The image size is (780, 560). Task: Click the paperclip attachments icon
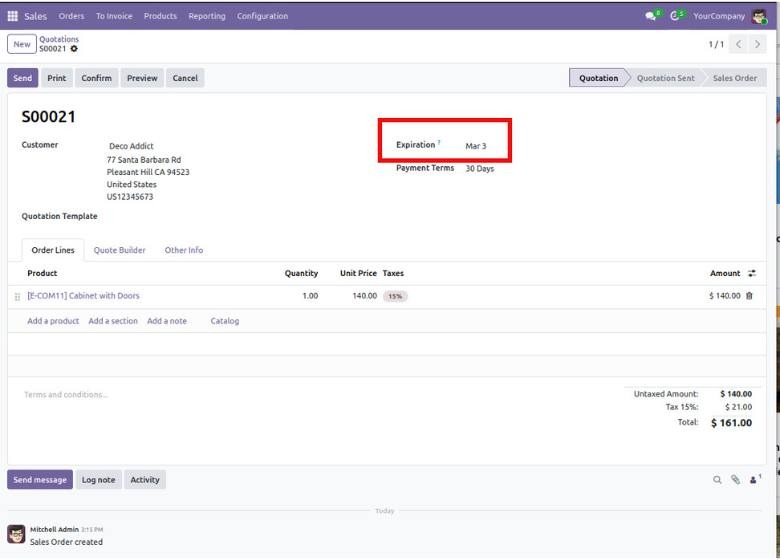point(735,480)
